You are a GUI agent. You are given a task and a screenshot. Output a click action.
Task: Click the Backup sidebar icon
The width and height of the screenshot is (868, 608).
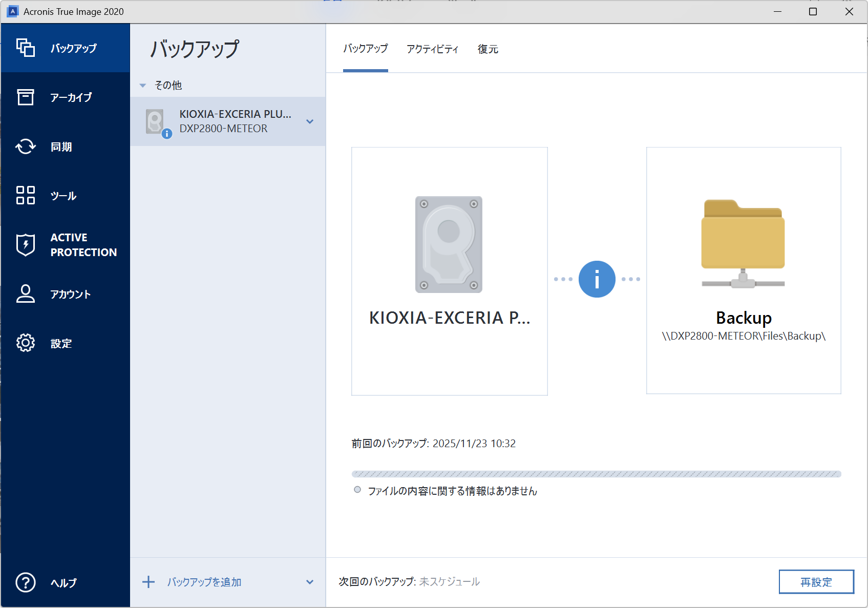26,48
